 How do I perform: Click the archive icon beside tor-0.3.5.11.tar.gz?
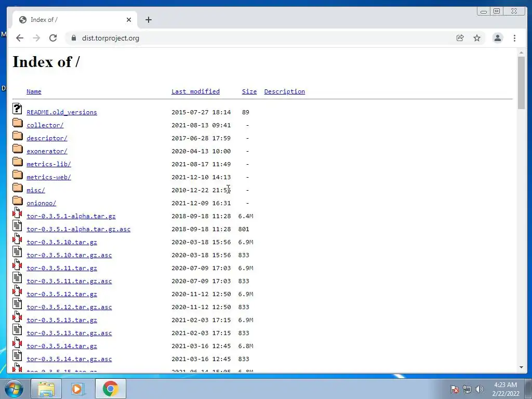click(17, 264)
